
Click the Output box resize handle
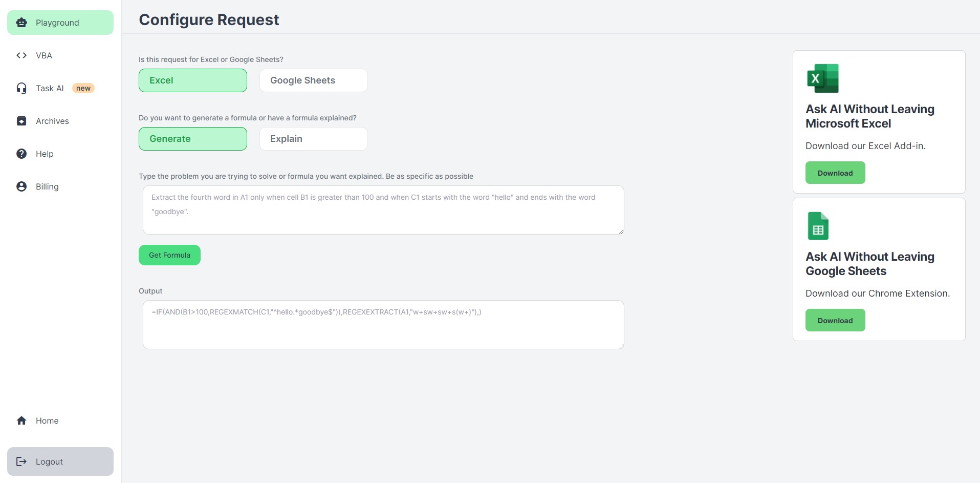click(621, 346)
